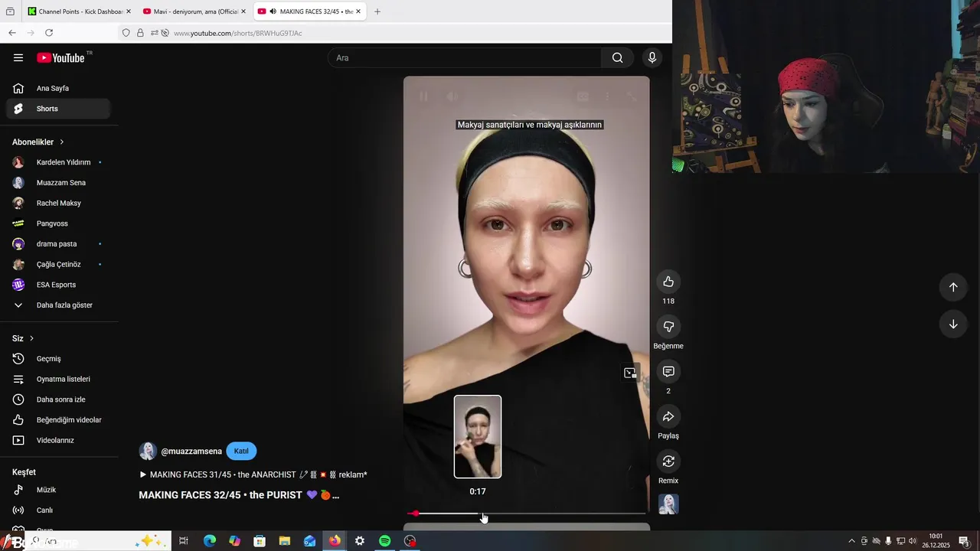Image resolution: width=980 pixels, height=551 pixels.
Task: Click the Katıl join button
Action: pos(241,451)
